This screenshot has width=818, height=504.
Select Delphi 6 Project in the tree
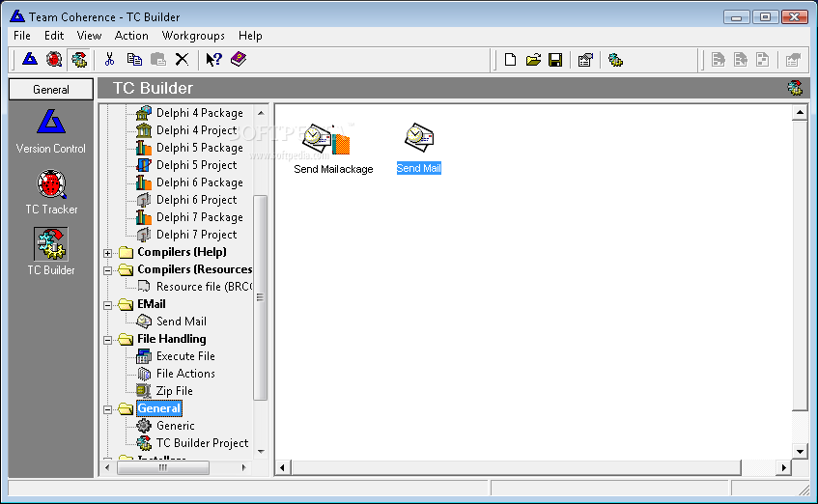coord(196,199)
